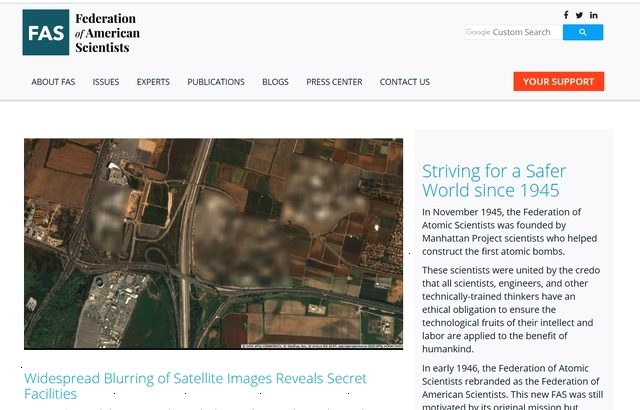Image resolution: width=640 pixels, height=410 pixels.
Task: Click the orange Your Support button
Action: coord(559,82)
